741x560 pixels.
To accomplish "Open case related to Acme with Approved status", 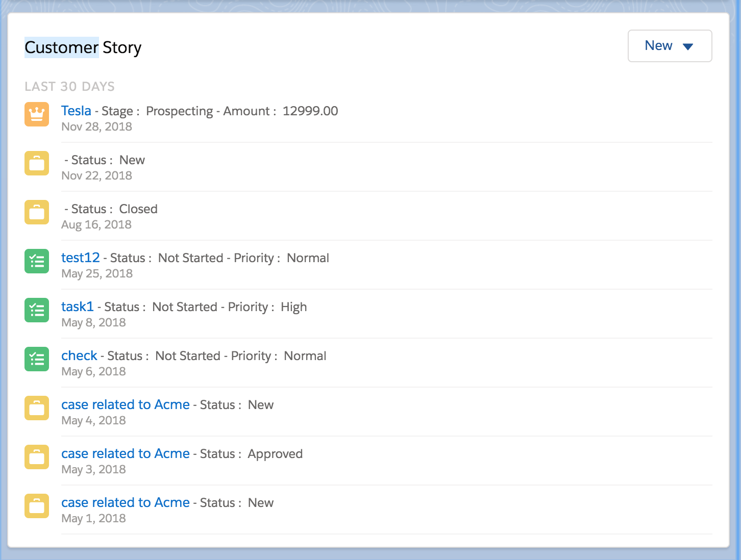I will click(126, 453).
